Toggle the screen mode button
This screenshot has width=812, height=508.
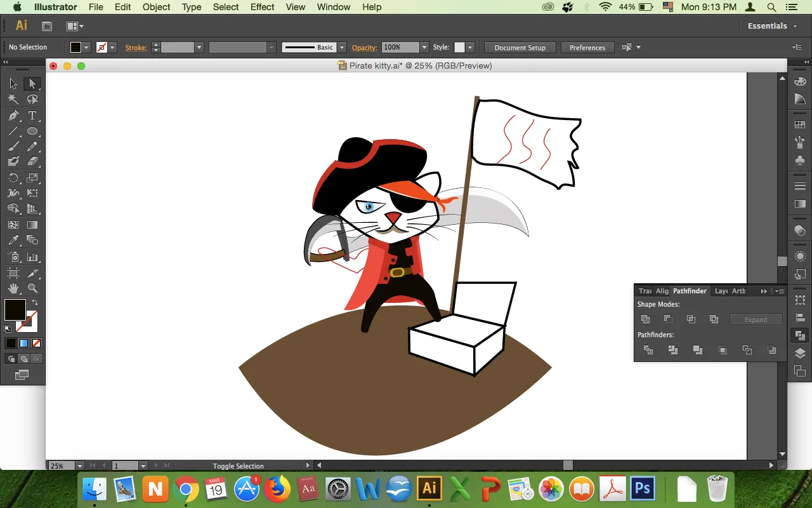point(22,375)
